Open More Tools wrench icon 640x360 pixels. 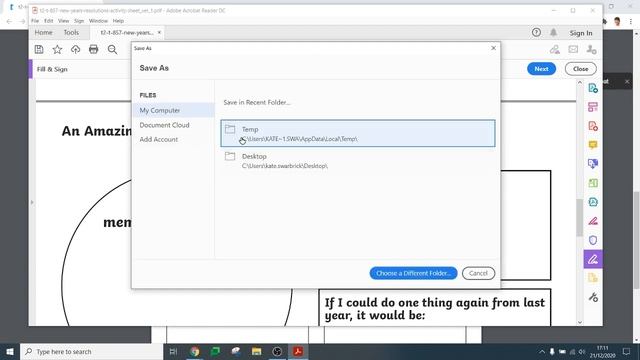[593, 297]
